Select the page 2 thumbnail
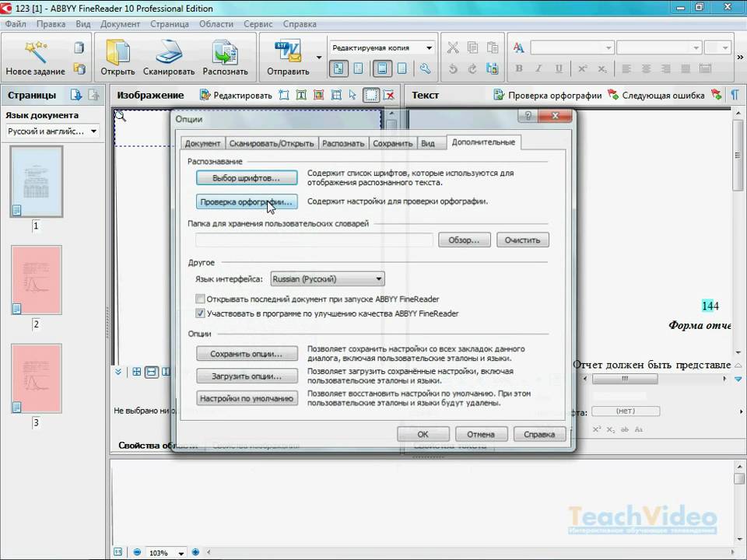This screenshot has height=560, width=747. tap(37, 280)
